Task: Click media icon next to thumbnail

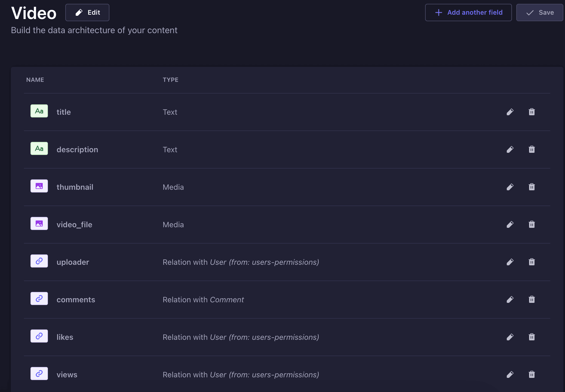Action: point(39,186)
